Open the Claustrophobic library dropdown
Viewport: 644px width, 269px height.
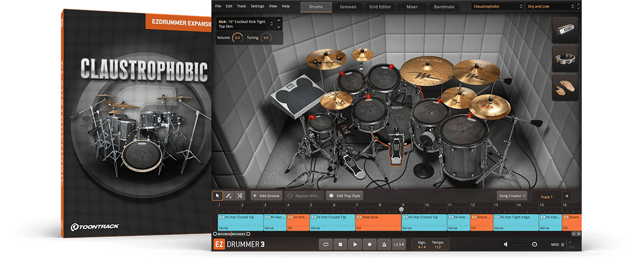(498, 6)
